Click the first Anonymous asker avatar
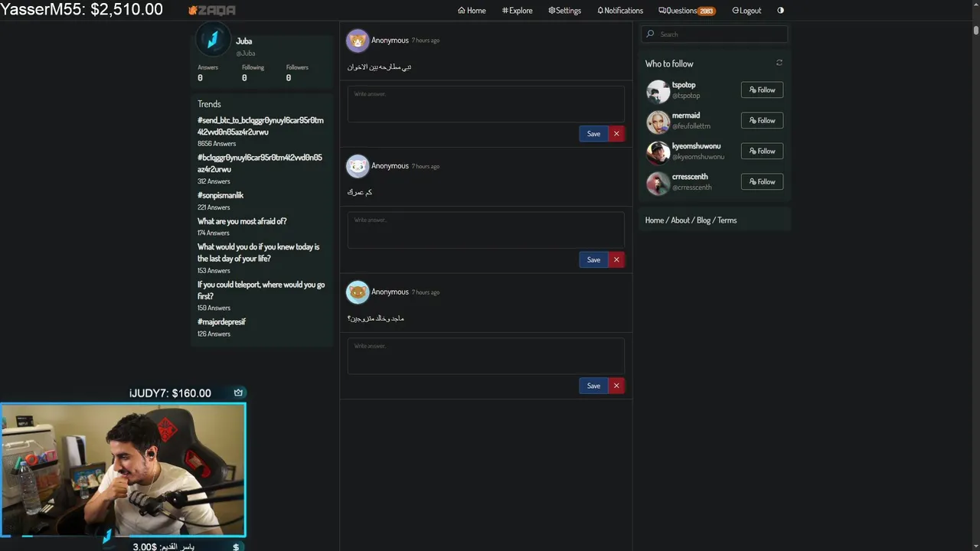Viewport: 980px width, 551px height. click(x=358, y=41)
